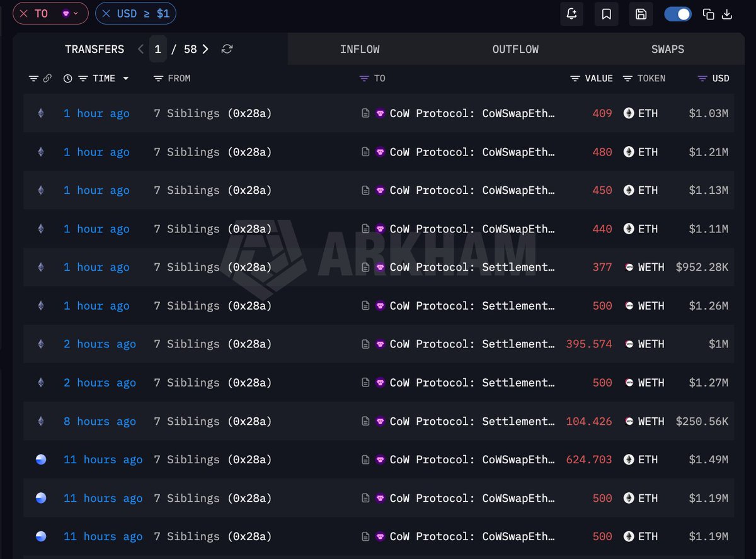Click the Base chain icon in 624.703 row
This screenshot has height=559, width=756.
pyautogui.click(x=41, y=460)
